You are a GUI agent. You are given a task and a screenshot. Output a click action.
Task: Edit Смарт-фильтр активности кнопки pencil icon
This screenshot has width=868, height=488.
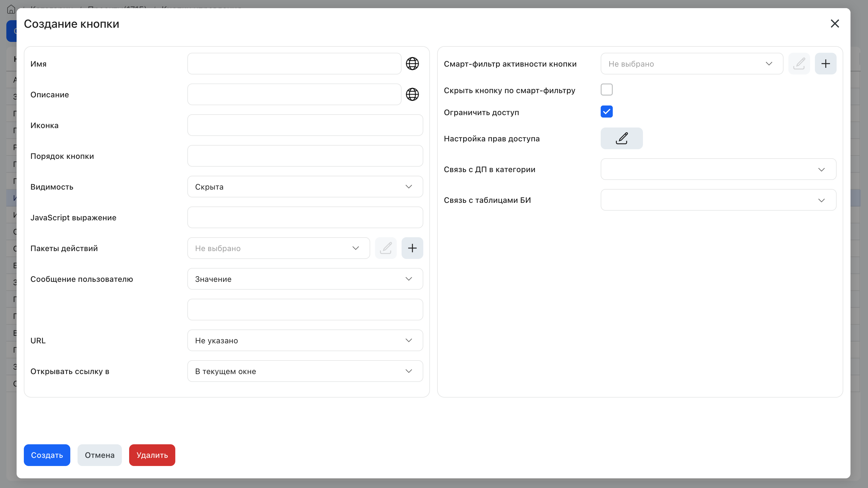[799, 64]
